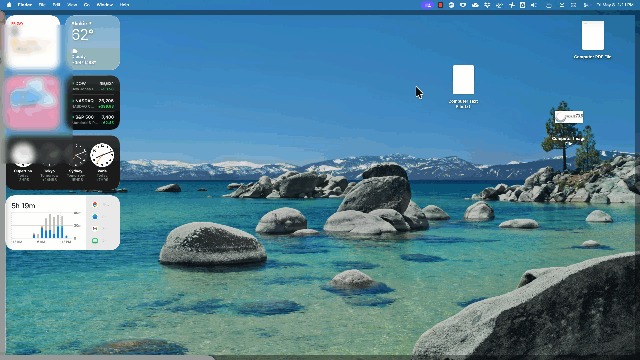The image size is (640, 360).
Task: Open the Finder menu
Action: [x=25, y=5]
